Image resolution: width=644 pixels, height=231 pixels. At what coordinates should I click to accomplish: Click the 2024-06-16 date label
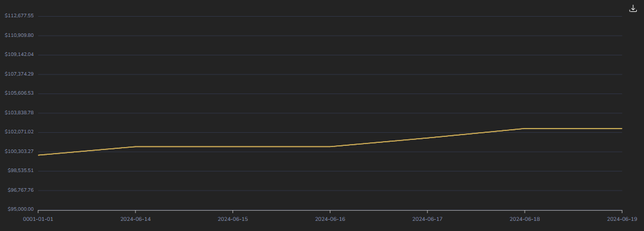coord(330,219)
